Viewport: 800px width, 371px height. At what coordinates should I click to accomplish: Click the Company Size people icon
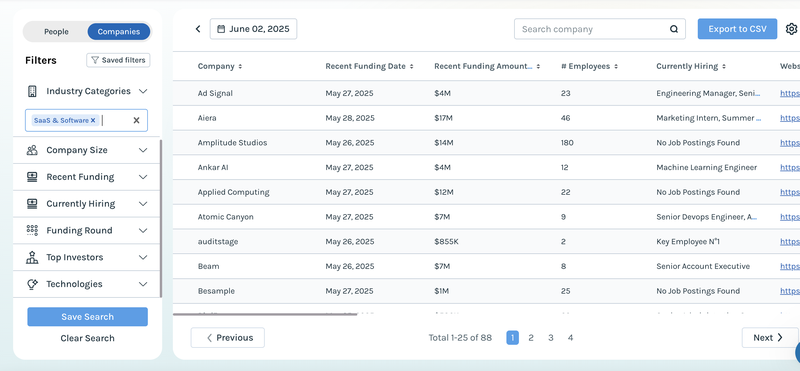[32, 150]
